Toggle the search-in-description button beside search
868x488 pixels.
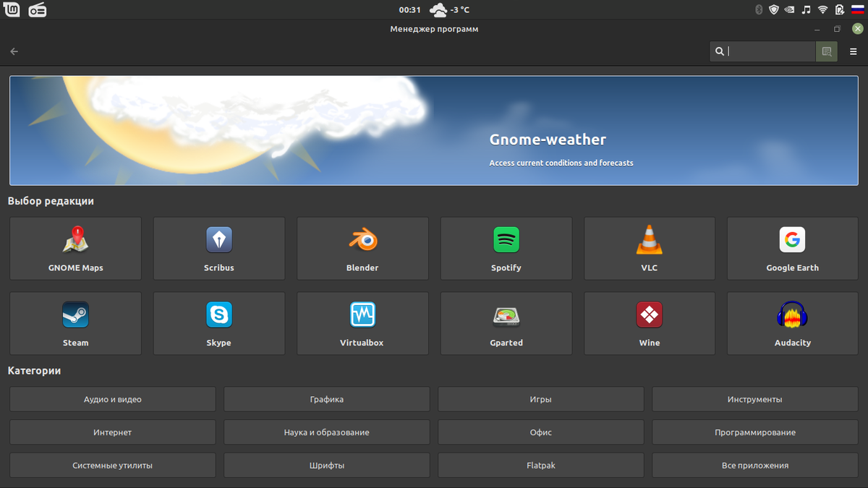click(x=826, y=51)
